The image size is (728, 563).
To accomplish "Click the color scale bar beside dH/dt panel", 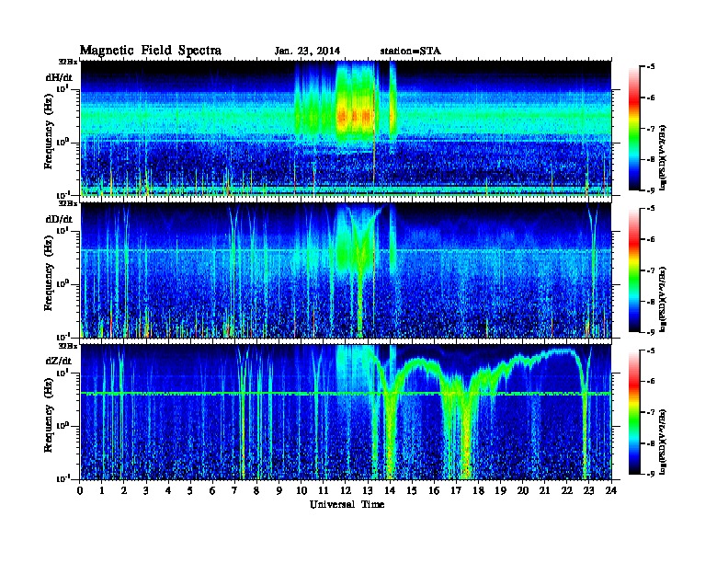I will click(x=633, y=128).
